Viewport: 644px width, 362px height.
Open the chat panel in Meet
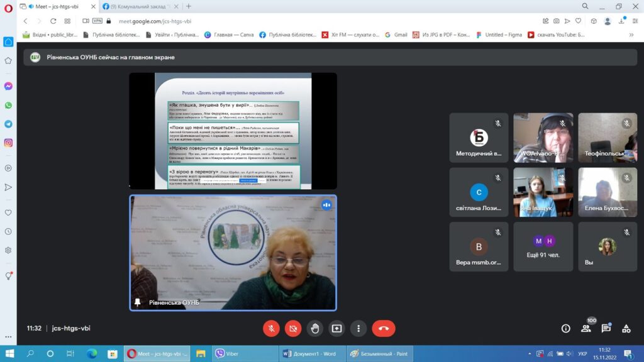(606, 328)
